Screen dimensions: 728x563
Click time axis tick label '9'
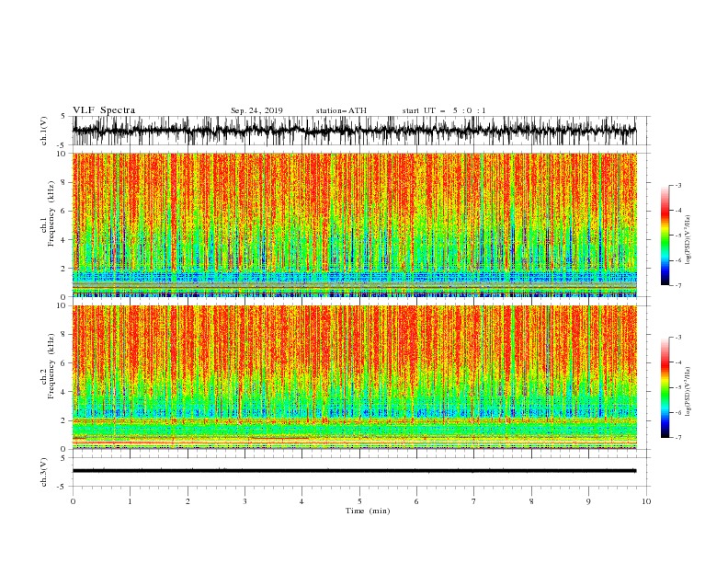pos(588,501)
